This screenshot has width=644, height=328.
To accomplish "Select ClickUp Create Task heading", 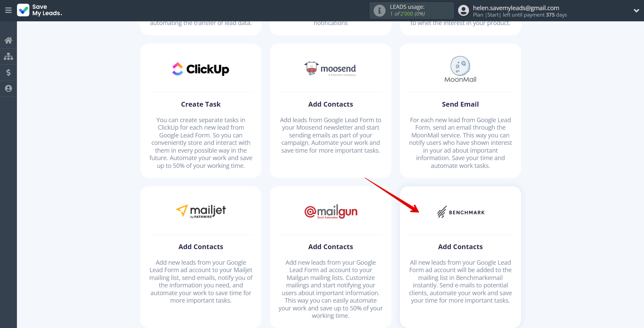I will 201,104.
